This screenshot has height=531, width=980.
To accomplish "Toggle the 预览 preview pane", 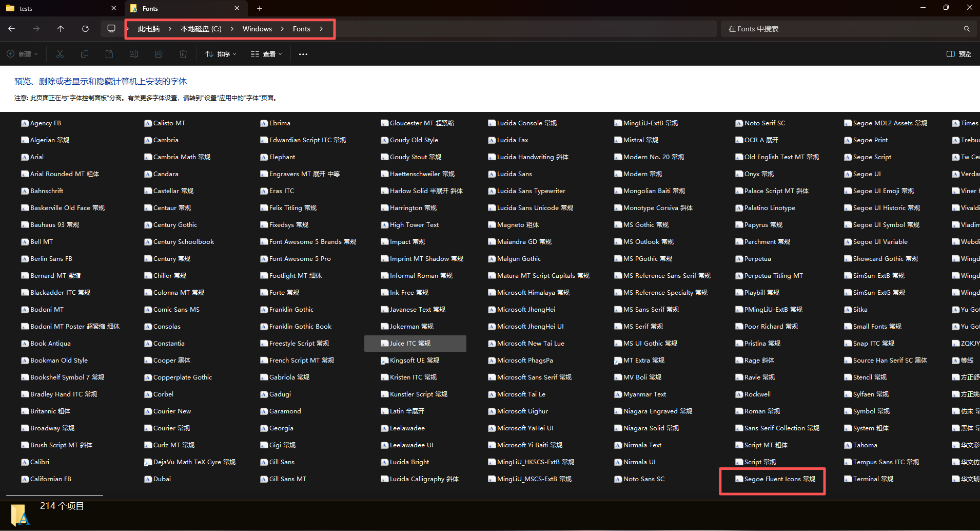I will [x=959, y=54].
